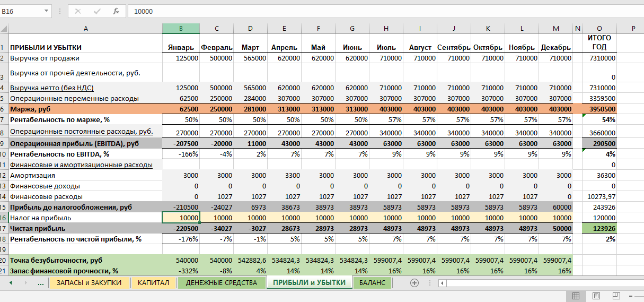Screen dimensions: 644x302
Task: Select the January tax cell 10000 in B16
Action: point(181,218)
